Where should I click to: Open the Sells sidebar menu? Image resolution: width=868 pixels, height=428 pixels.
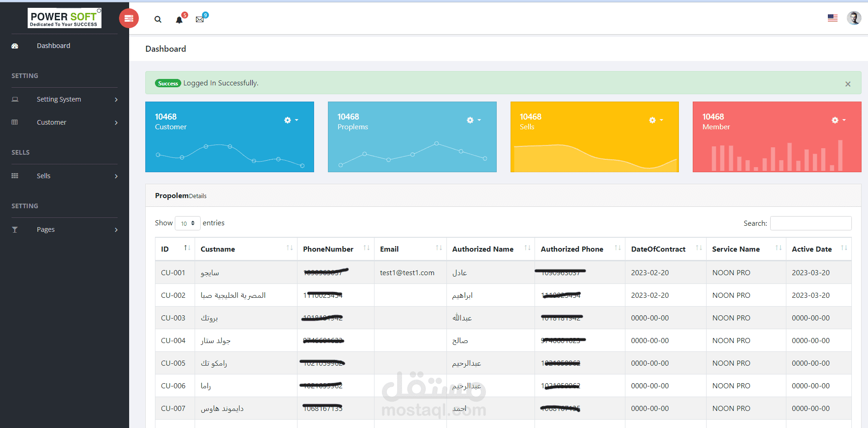(x=43, y=175)
